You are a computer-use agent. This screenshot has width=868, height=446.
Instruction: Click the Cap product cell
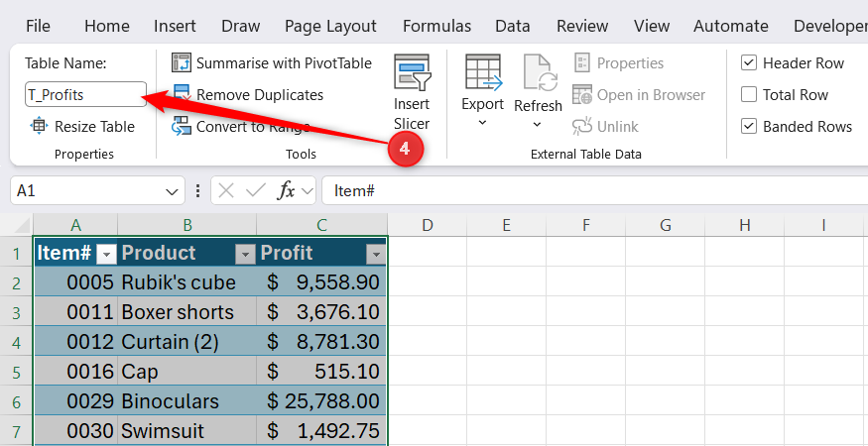187,372
